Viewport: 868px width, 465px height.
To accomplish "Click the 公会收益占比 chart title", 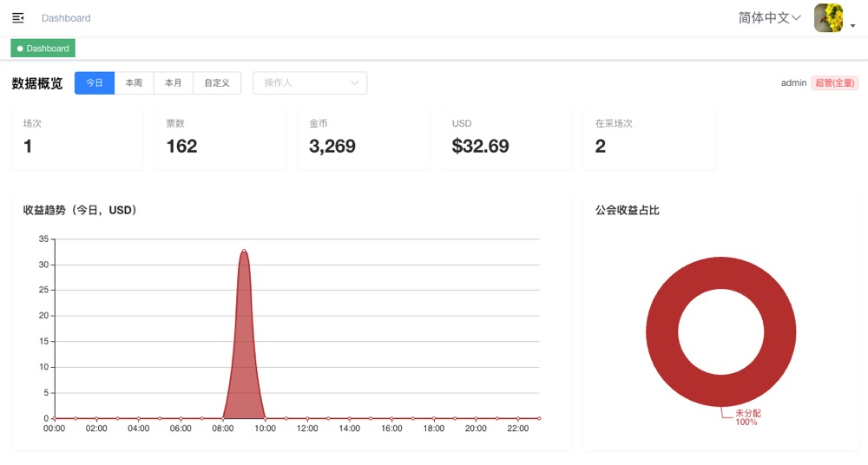I will (628, 210).
